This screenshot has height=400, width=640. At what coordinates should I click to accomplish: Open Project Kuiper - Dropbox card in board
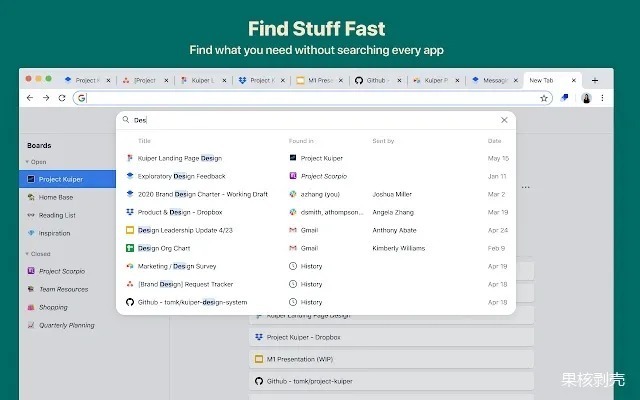[x=391, y=337]
